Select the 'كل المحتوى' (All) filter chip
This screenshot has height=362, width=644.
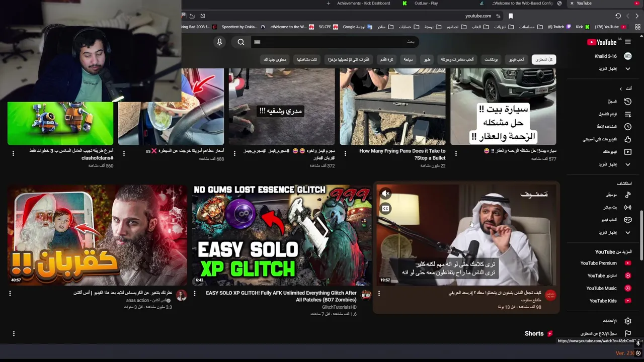click(x=544, y=59)
